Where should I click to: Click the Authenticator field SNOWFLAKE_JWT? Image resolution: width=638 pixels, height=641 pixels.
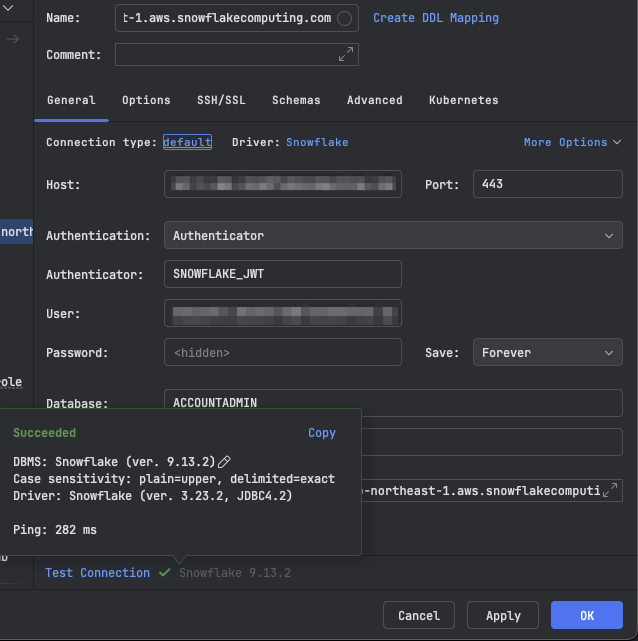pyautogui.click(x=283, y=274)
